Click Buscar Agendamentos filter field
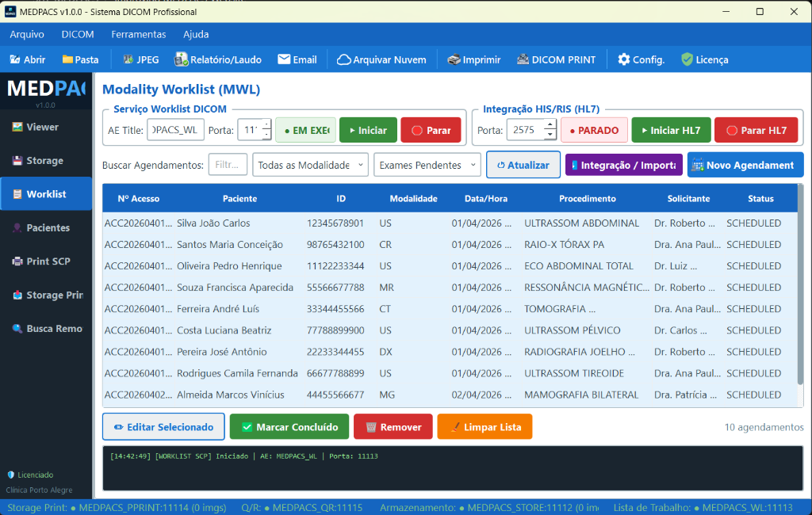This screenshot has width=812, height=515. pyautogui.click(x=228, y=165)
